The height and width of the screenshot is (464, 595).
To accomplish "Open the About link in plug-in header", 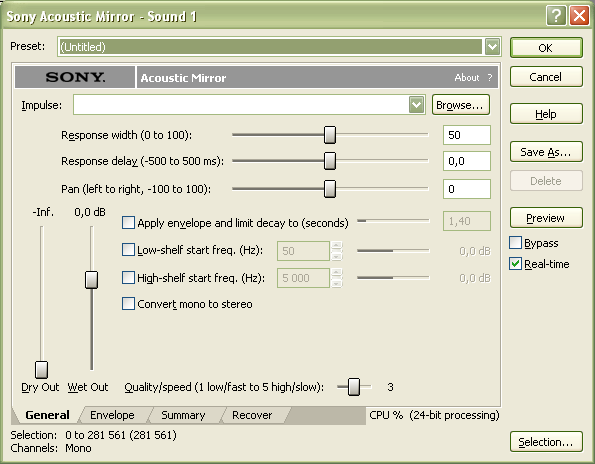I will [x=467, y=77].
